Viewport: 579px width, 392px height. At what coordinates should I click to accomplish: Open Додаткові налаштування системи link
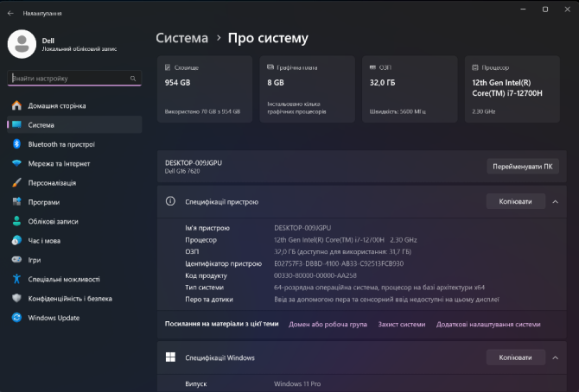pyautogui.click(x=488, y=324)
